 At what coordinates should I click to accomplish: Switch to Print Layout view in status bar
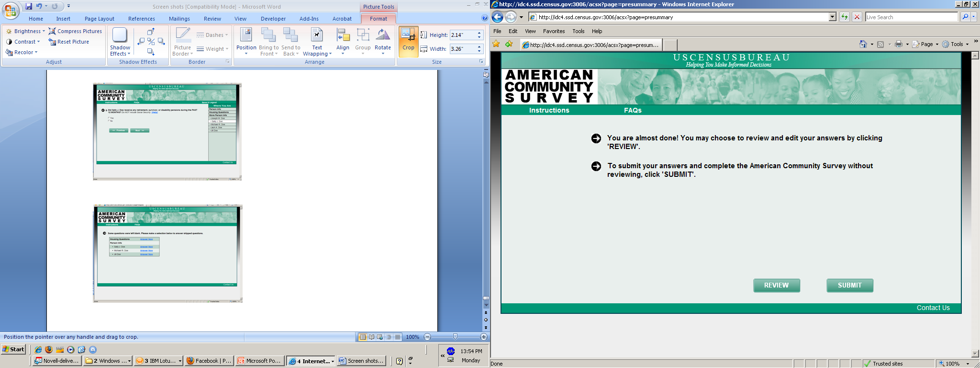(x=363, y=337)
